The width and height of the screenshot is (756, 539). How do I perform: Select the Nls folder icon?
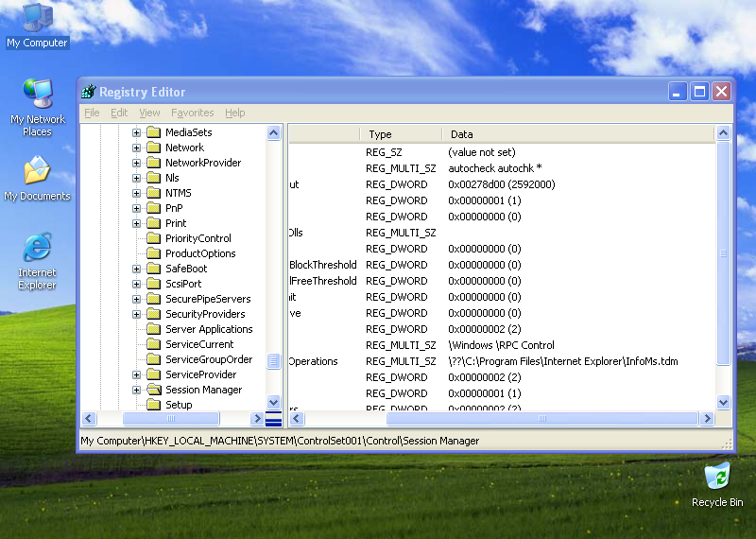[x=153, y=178]
